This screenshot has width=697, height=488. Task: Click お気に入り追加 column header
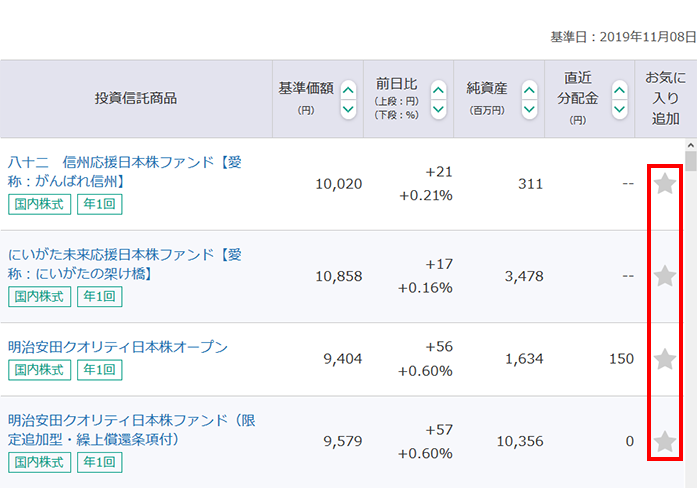(665, 98)
